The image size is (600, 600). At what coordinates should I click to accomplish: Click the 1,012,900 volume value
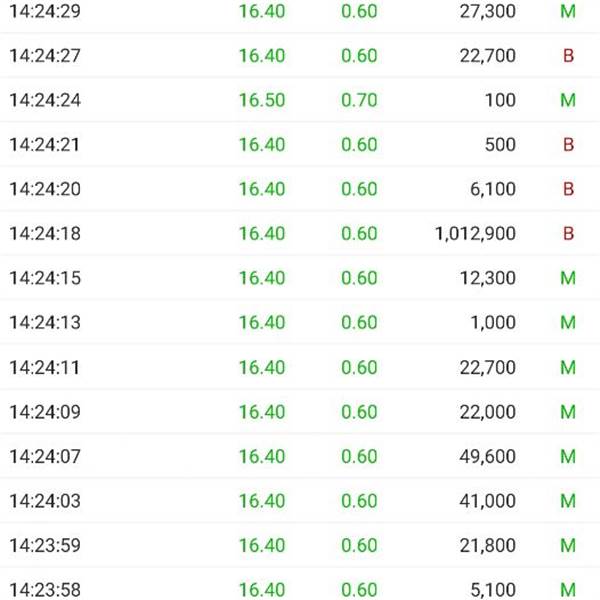pyautogui.click(x=476, y=233)
